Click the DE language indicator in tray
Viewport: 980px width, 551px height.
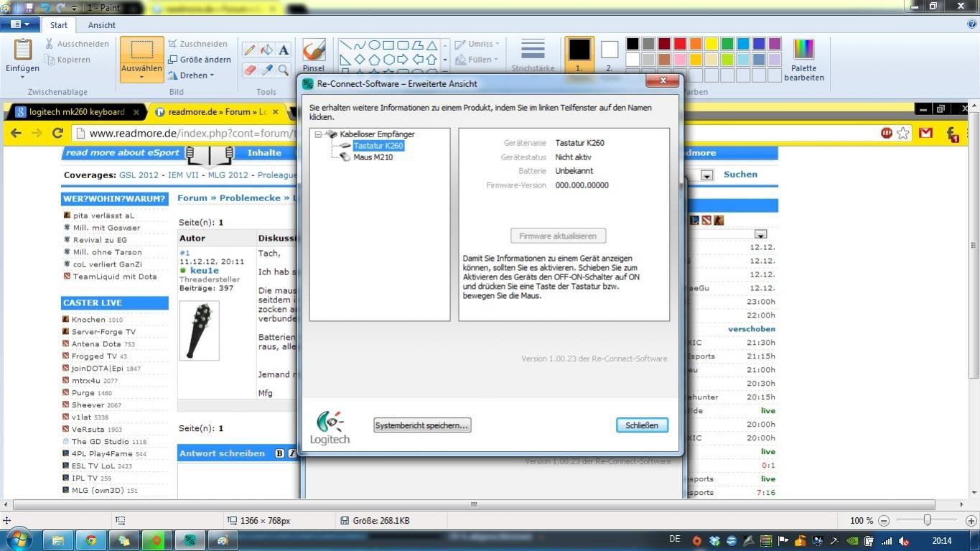pyautogui.click(x=675, y=540)
